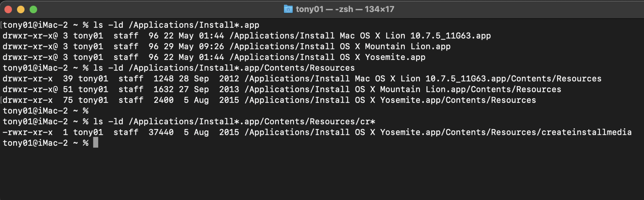Click the "09:26" timestamp
This screenshot has width=644, height=200.
(x=211, y=46)
